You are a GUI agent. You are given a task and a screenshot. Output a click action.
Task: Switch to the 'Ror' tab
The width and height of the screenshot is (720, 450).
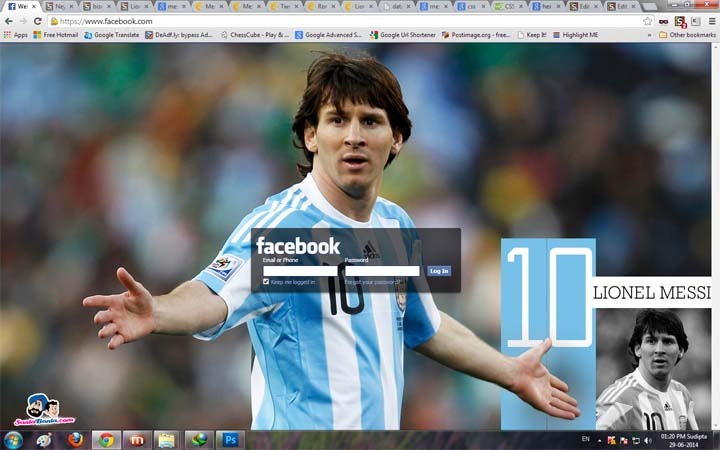pos(321,6)
